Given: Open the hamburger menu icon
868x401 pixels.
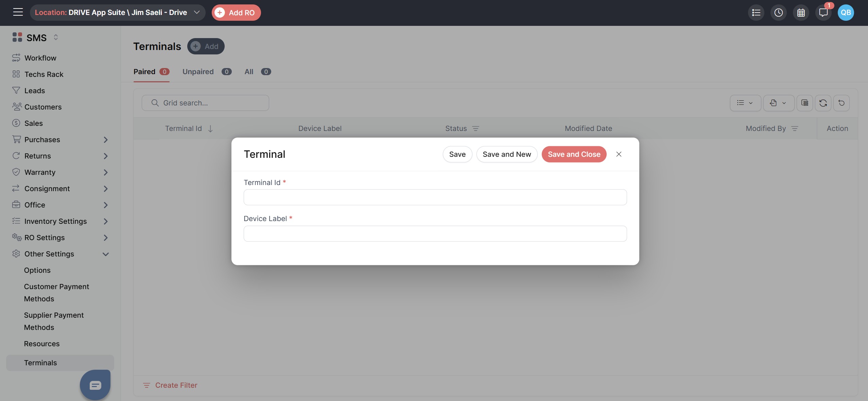Looking at the screenshot, I should point(18,12).
